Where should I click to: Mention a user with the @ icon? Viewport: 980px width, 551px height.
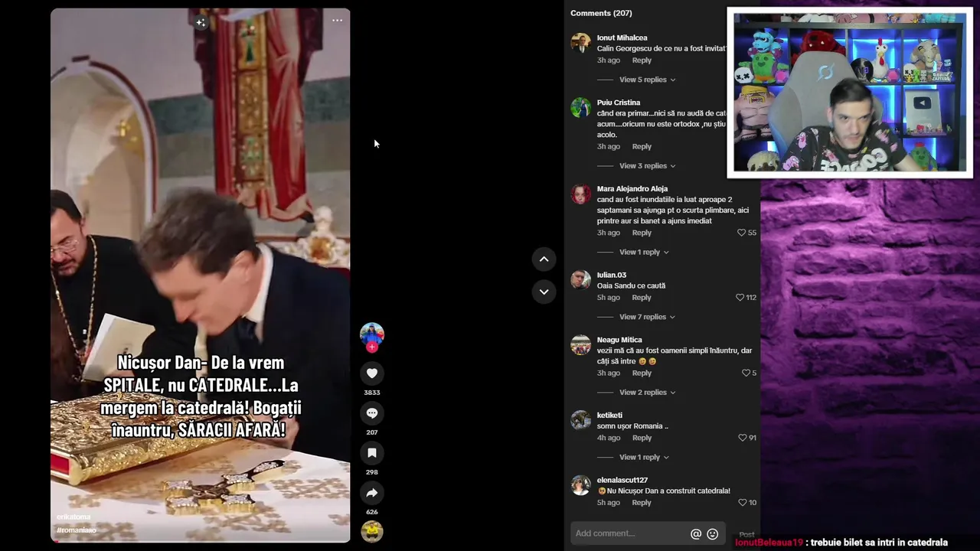point(696,534)
